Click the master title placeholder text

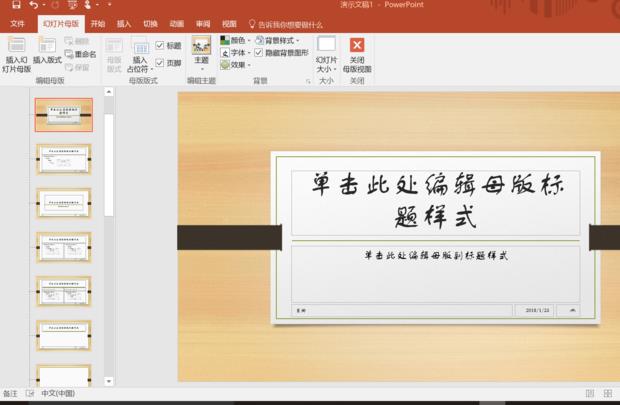(435, 201)
